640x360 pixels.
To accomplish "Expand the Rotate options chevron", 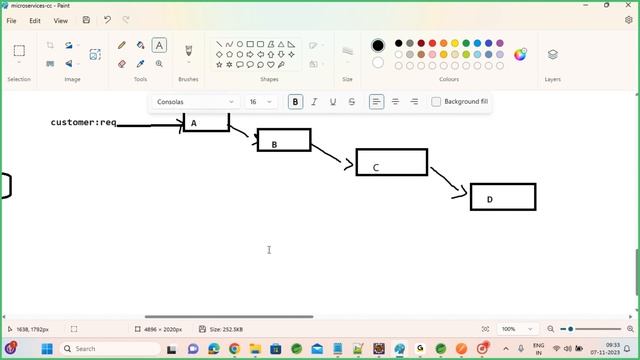I will click(78, 45).
